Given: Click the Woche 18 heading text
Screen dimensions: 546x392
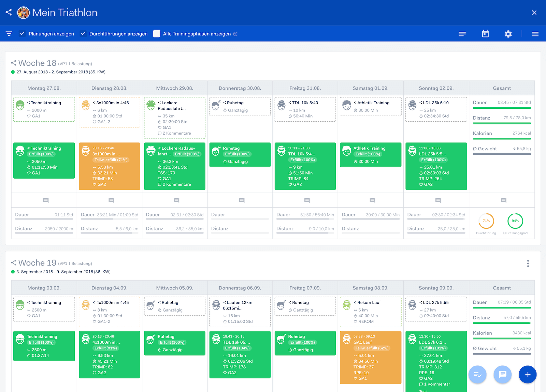Looking at the screenshot, I should (37, 63).
